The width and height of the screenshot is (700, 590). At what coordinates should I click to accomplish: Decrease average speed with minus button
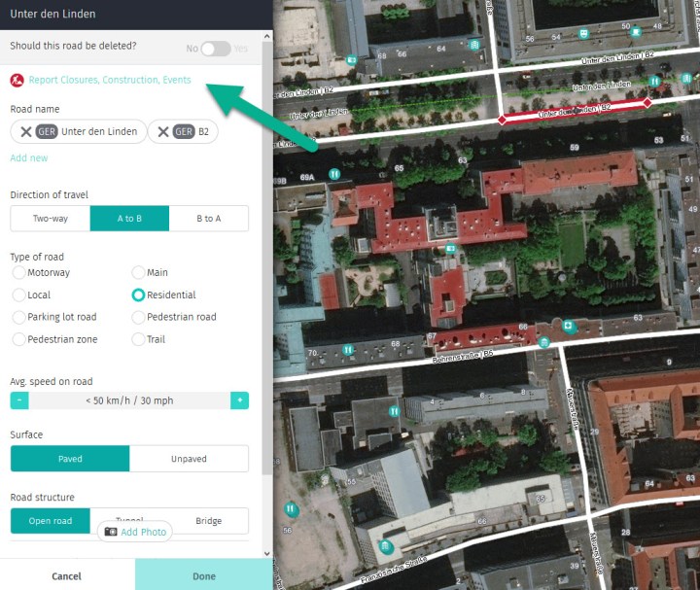[20, 400]
